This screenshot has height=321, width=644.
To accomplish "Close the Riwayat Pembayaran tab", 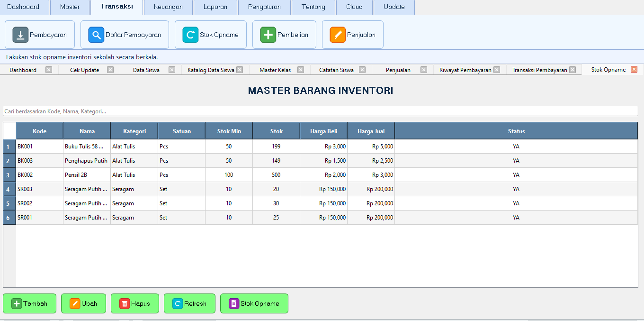I will (x=497, y=70).
